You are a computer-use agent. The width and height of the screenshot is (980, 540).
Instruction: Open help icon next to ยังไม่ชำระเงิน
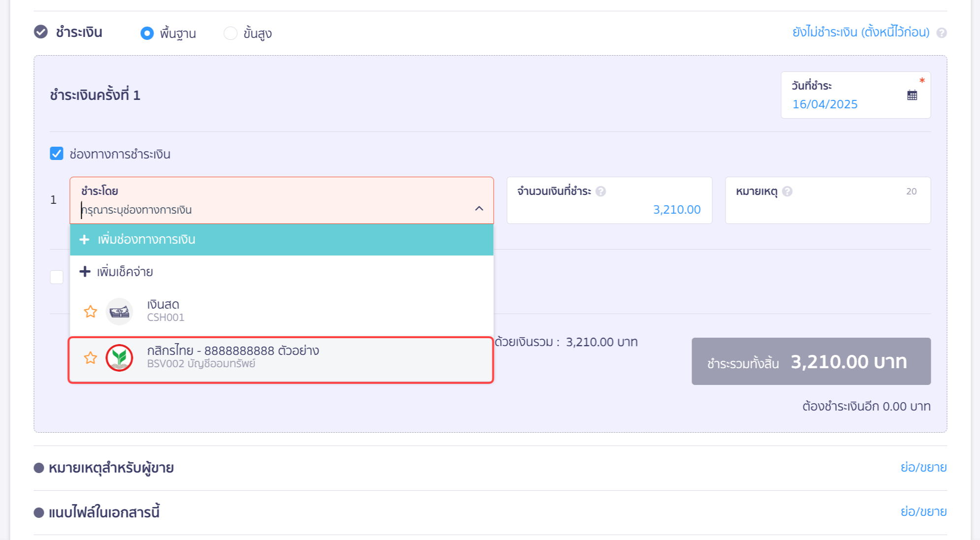click(x=942, y=33)
